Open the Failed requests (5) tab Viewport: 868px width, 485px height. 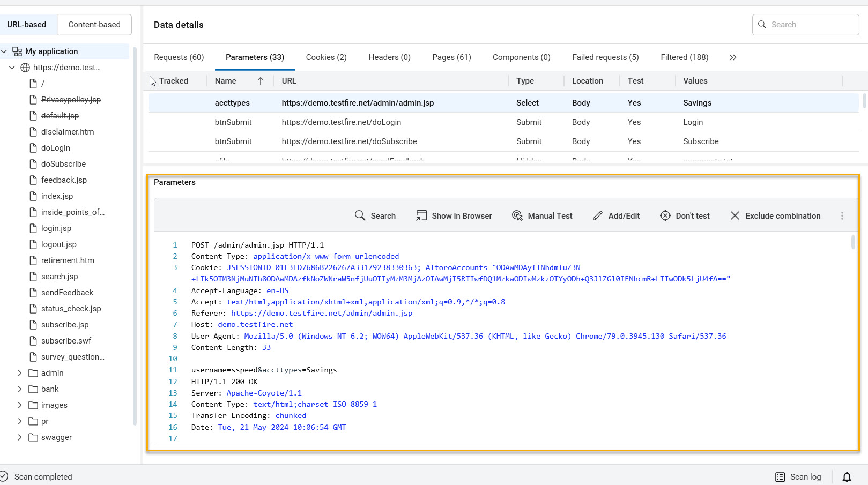click(605, 57)
